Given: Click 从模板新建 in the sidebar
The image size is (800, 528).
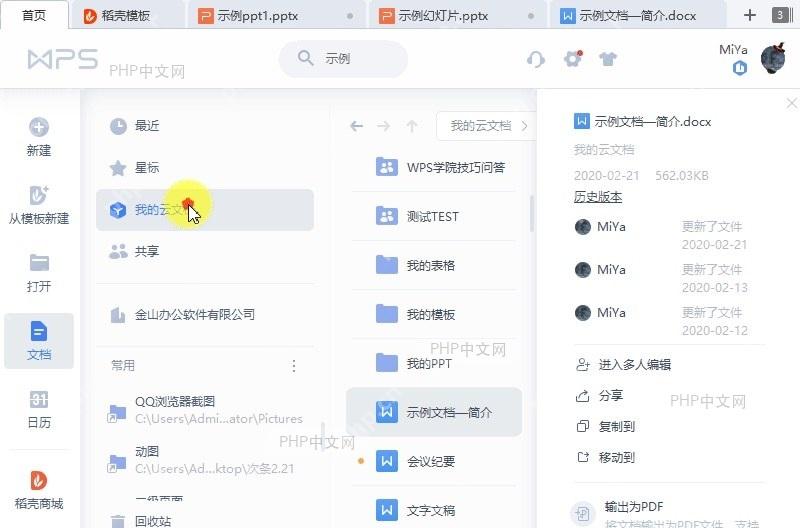Looking at the screenshot, I should tap(39, 205).
